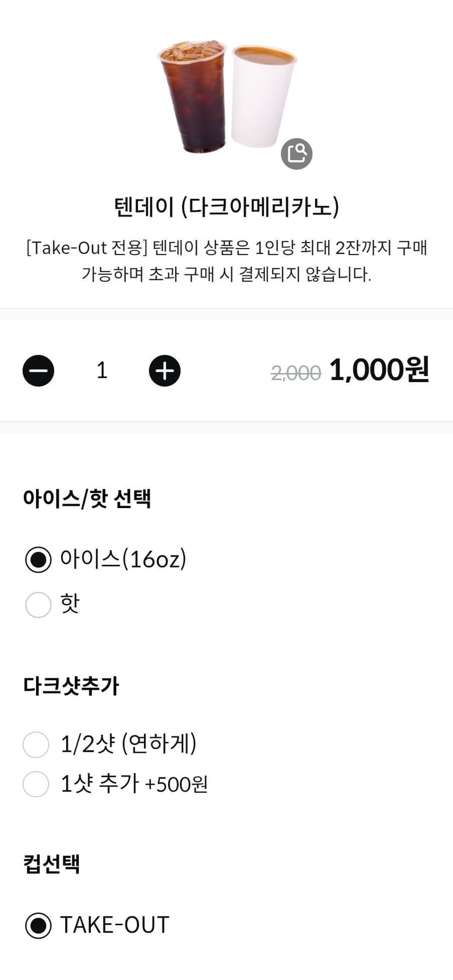Image resolution: width=453 pixels, height=980 pixels.
Task: Decrease quantity with the minus button
Action: [38, 371]
